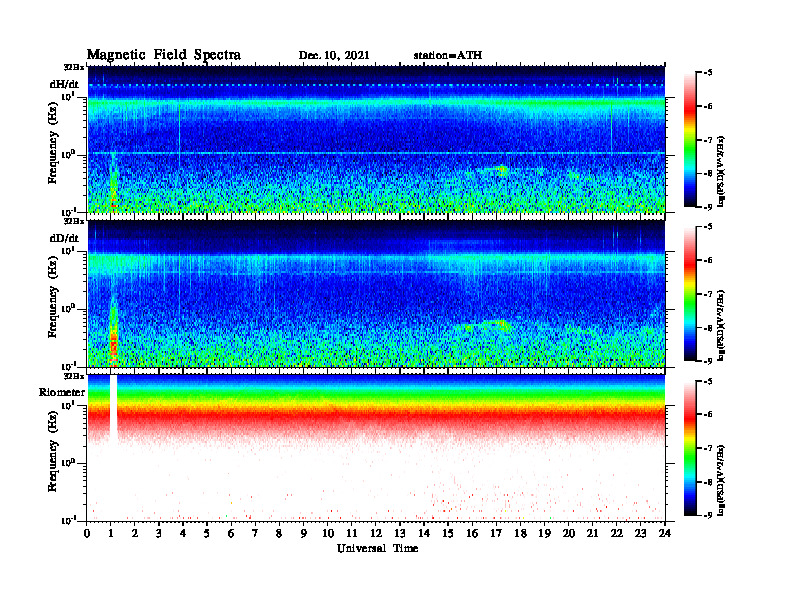Click the -7 value on dH/dt color scale
This screenshot has height=612, width=792.
pos(708,140)
